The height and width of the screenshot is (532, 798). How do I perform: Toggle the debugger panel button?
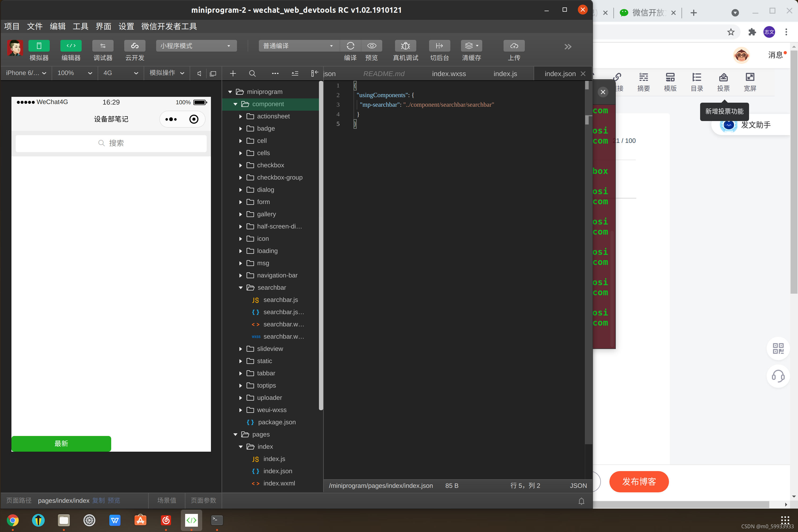coord(103,46)
